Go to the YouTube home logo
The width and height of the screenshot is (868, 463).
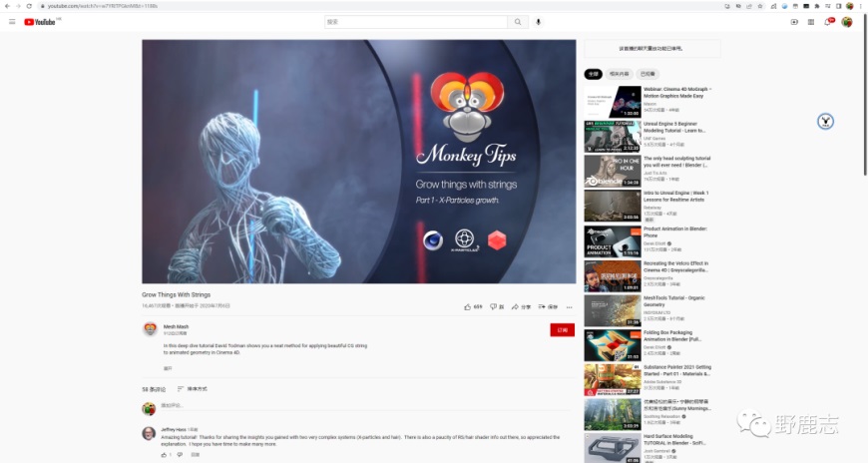click(x=40, y=22)
